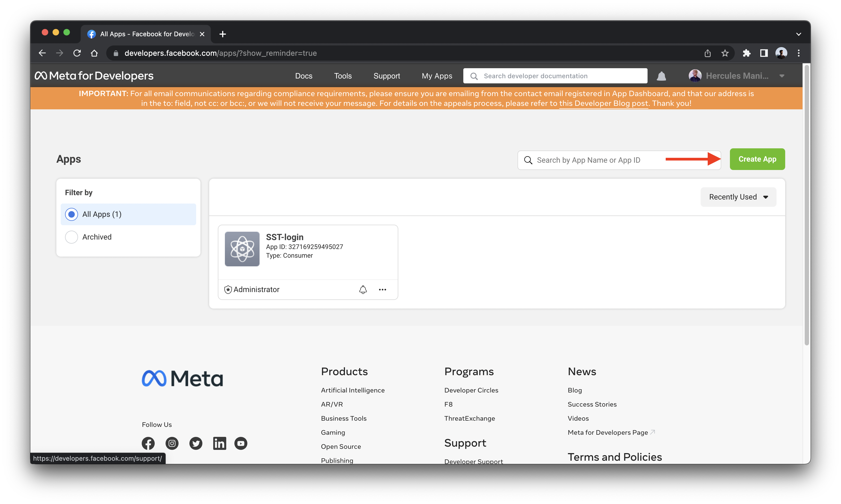Click the Type: Consumer text

coord(289,256)
